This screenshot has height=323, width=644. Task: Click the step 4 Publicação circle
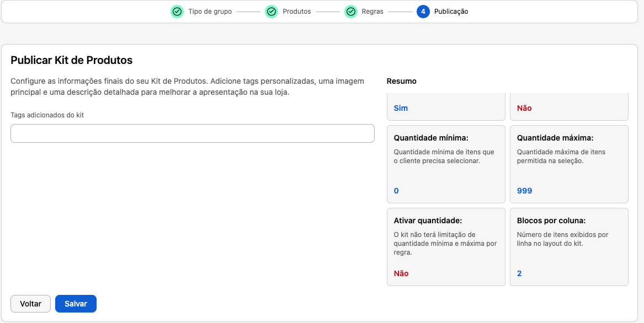pos(423,12)
